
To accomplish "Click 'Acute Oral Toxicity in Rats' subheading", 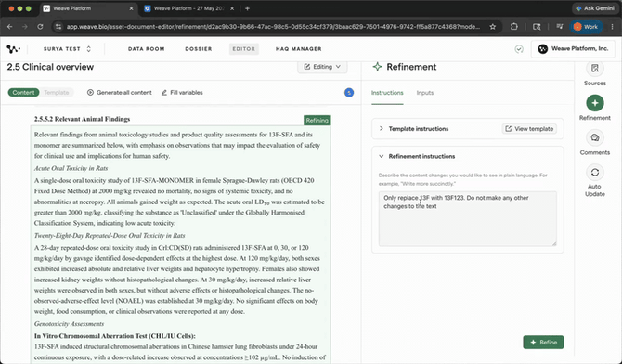I will (x=71, y=168).
